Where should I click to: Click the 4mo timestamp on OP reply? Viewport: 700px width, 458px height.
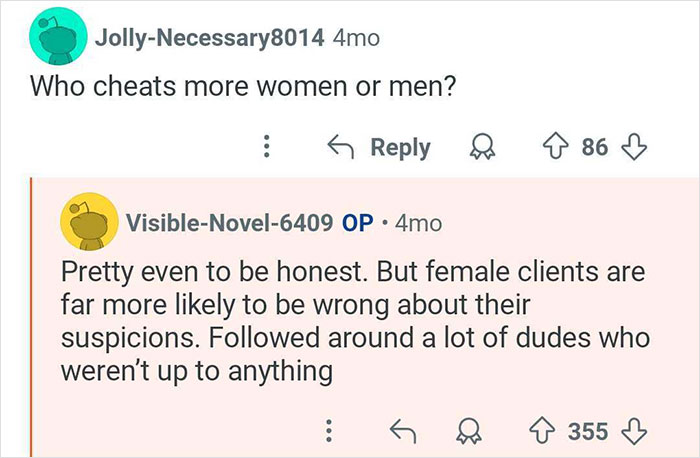tap(419, 222)
